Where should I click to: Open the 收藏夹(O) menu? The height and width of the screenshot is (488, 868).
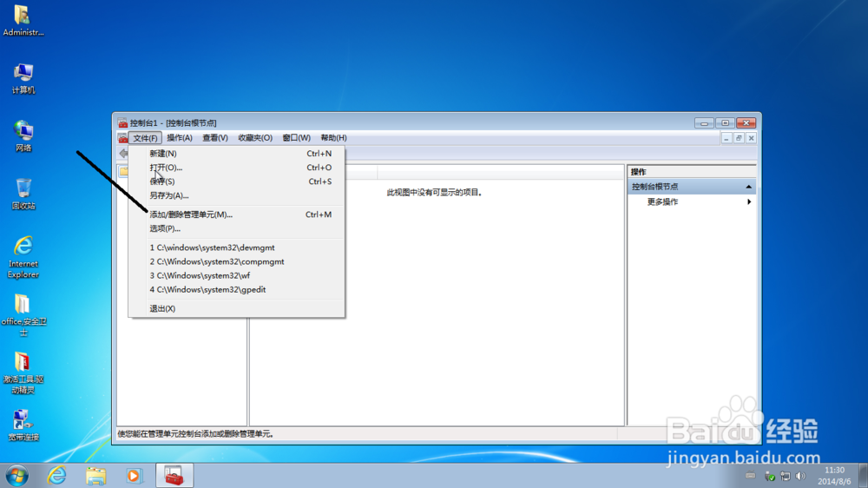255,138
